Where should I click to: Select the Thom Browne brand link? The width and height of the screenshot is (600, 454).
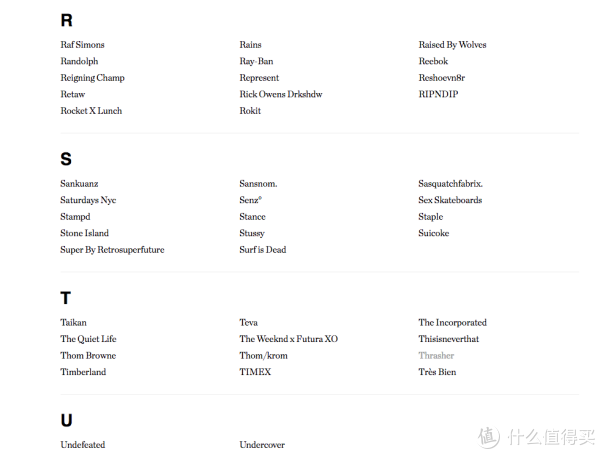coord(88,356)
